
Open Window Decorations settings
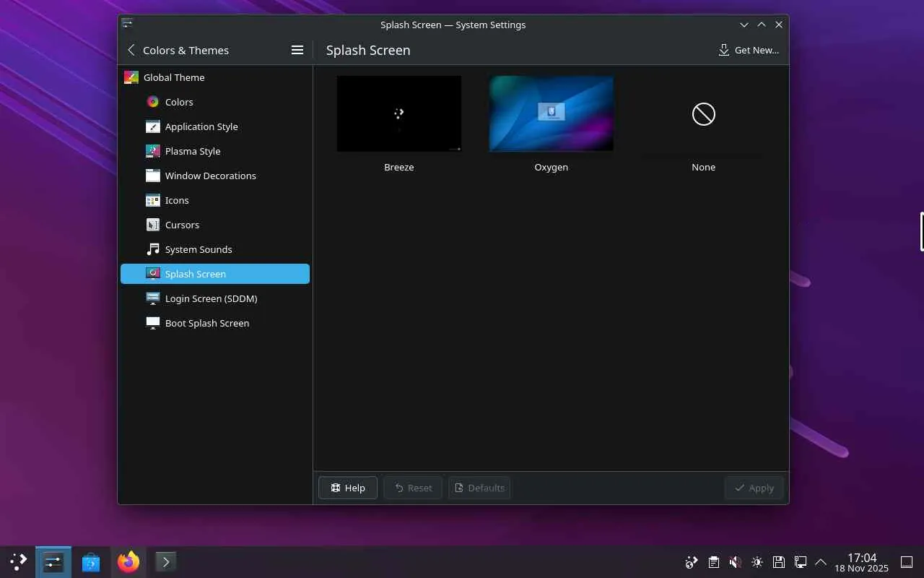click(x=215, y=176)
